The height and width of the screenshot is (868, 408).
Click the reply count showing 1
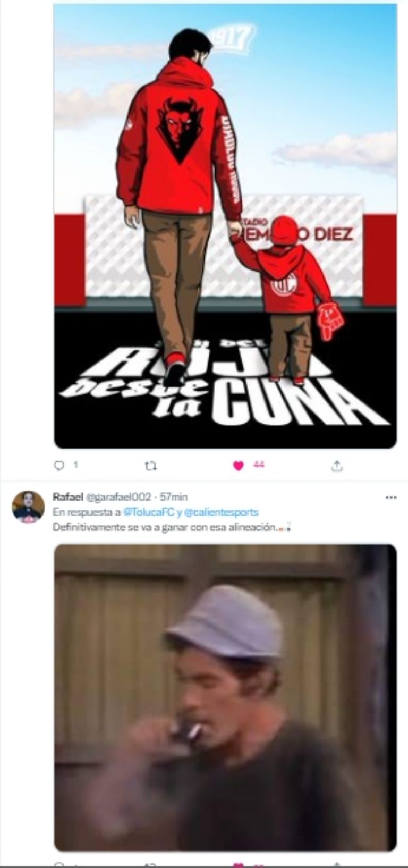click(75, 465)
